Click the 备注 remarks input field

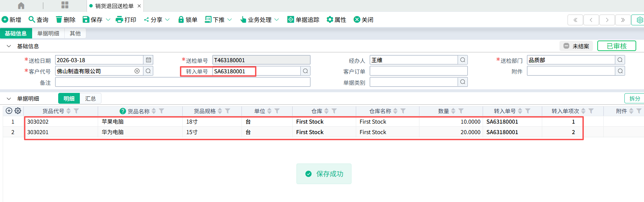(183, 82)
